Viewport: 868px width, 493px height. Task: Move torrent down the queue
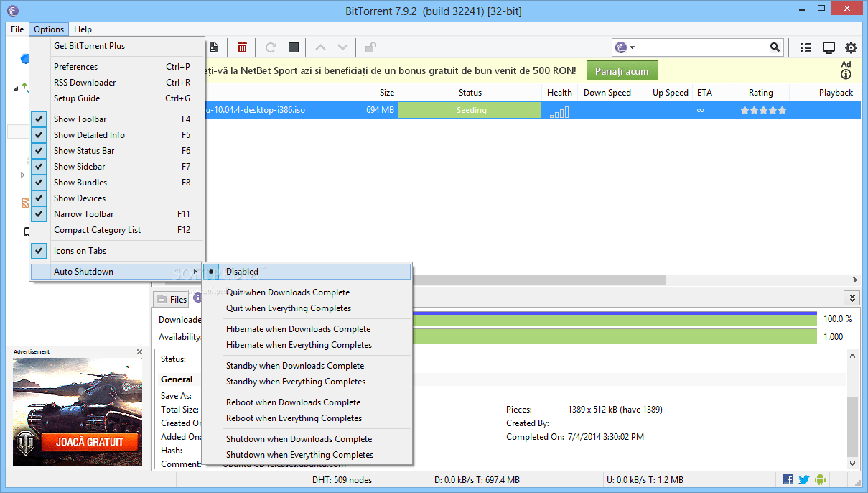342,47
